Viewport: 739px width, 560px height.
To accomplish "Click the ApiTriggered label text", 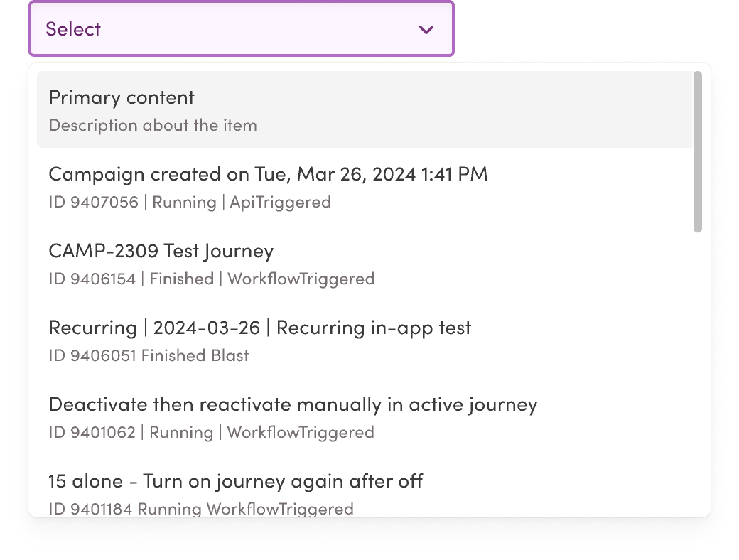I will 280,203.
